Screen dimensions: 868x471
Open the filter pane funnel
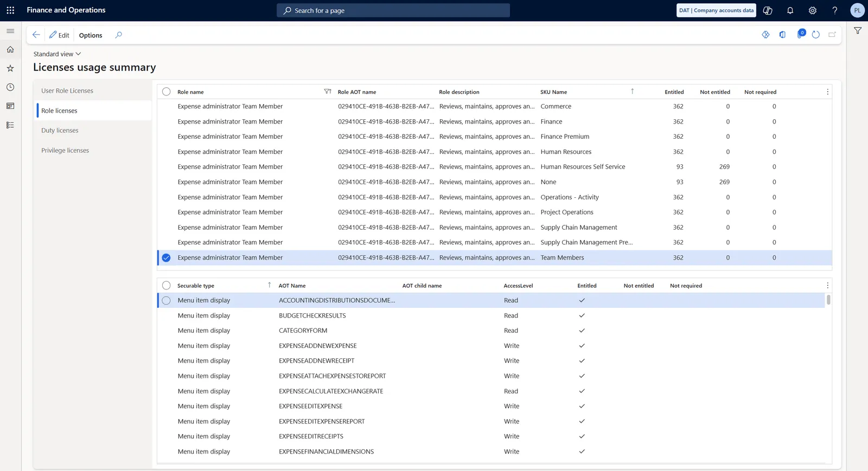pyautogui.click(x=858, y=31)
